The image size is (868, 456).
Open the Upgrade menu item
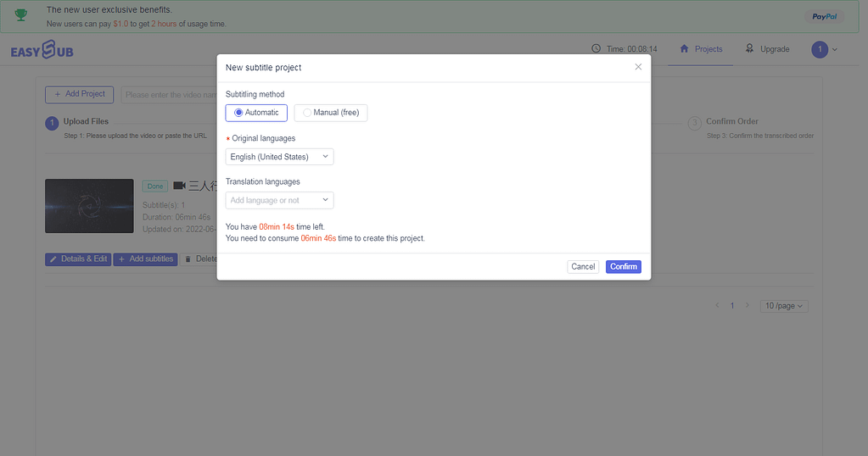pos(767,49)
